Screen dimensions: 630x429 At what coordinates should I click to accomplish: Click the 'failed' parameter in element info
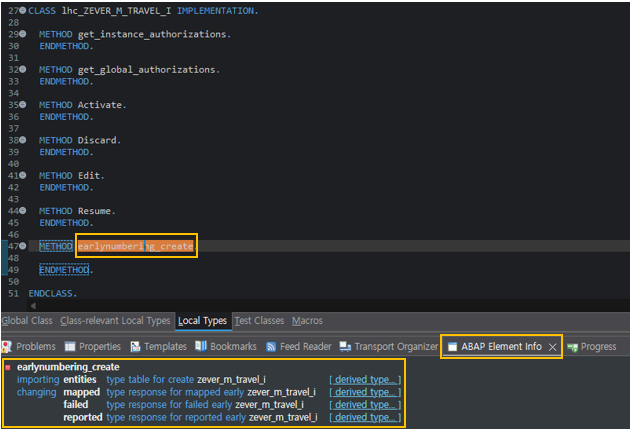[76, 404]
